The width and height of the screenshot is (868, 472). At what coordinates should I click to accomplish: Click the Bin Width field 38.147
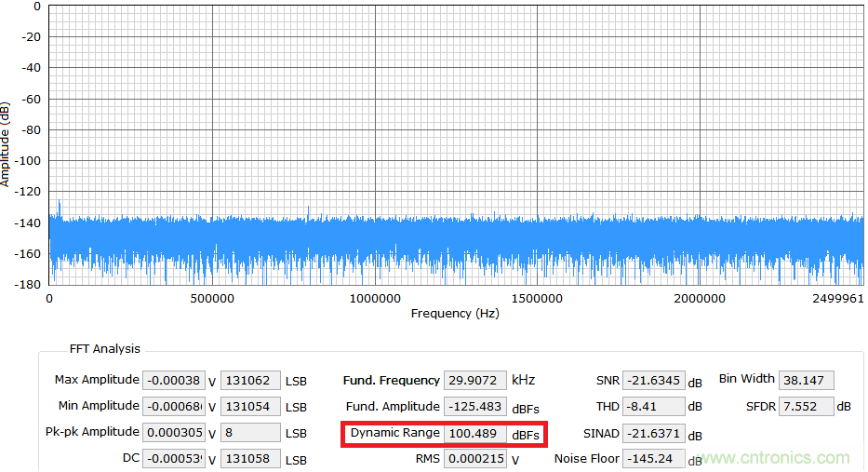tap(806, 380)
